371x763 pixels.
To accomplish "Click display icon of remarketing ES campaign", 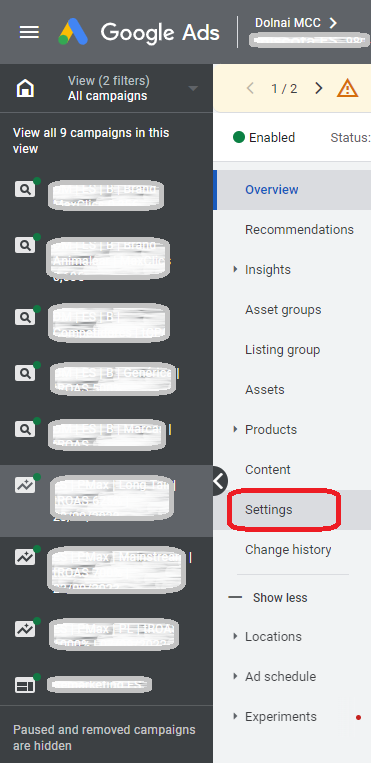I will pos(25,686).
